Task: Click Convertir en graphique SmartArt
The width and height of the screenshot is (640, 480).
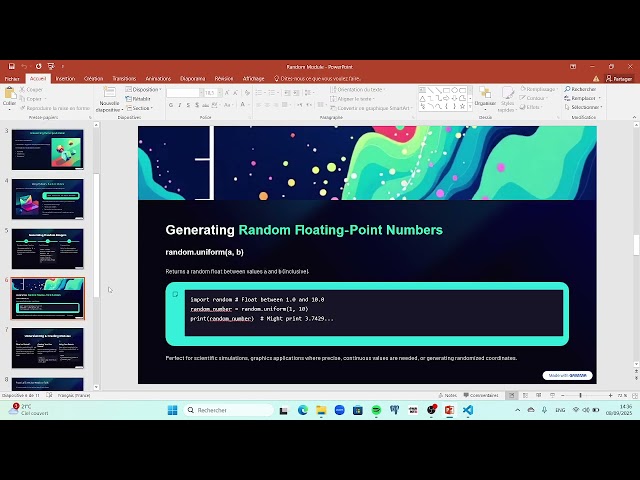Action: (x=371, y=108)
